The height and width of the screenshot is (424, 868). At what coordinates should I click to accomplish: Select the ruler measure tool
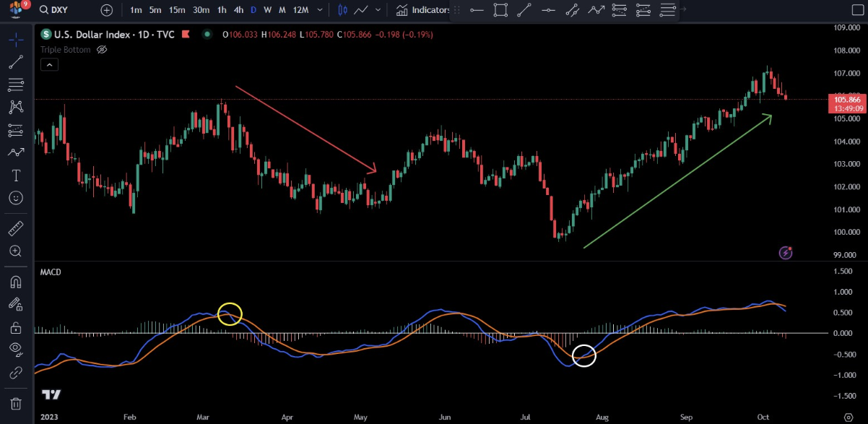coord(15,229)
